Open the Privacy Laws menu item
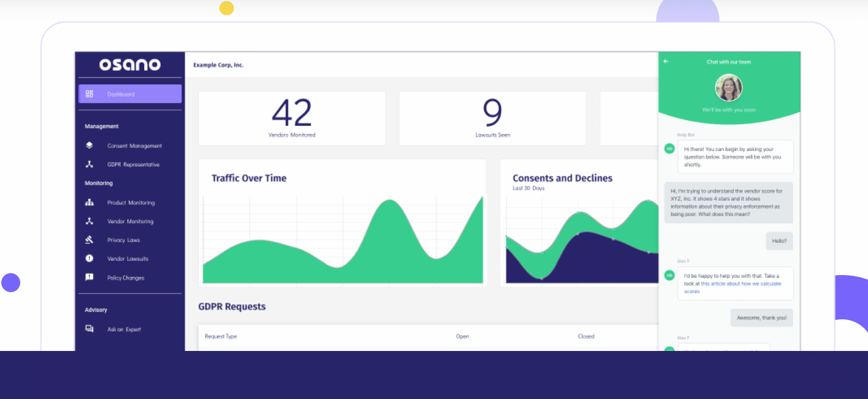This screenshot has width=868, height=399. coord(123,240)
